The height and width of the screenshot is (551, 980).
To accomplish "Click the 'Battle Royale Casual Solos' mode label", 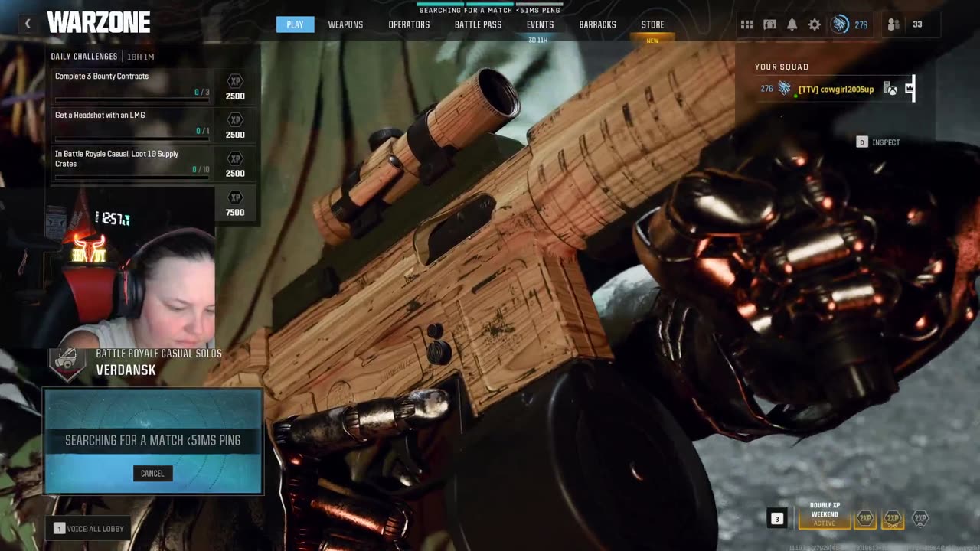I will (158, 354).
